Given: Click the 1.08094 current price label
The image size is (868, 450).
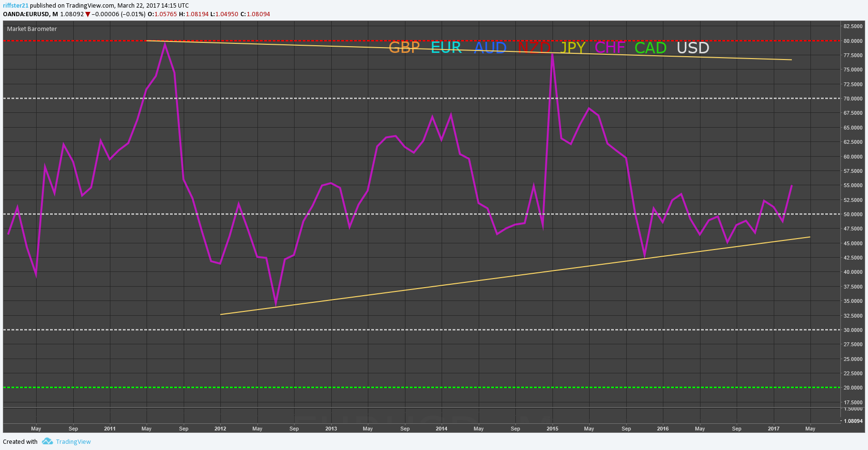Looking at the screenshot, I should pos(853,421).
